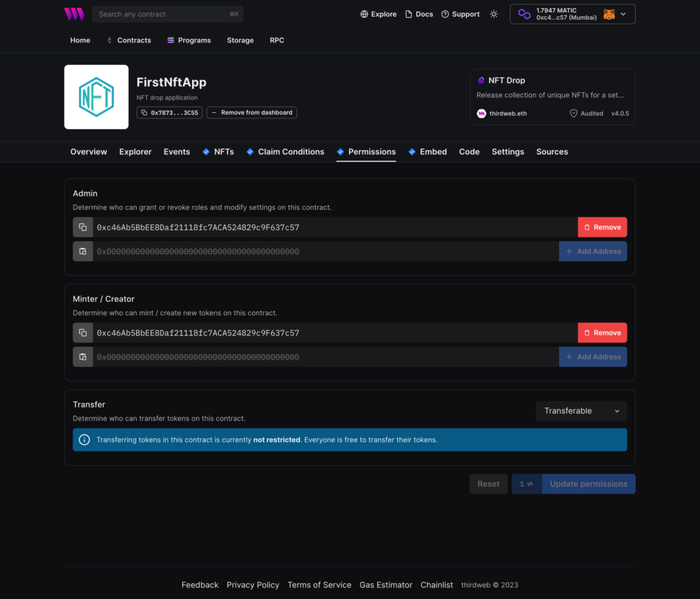Screen dimensions: 700x599
Task: Open the Sources tab
Action: point(552,152)
